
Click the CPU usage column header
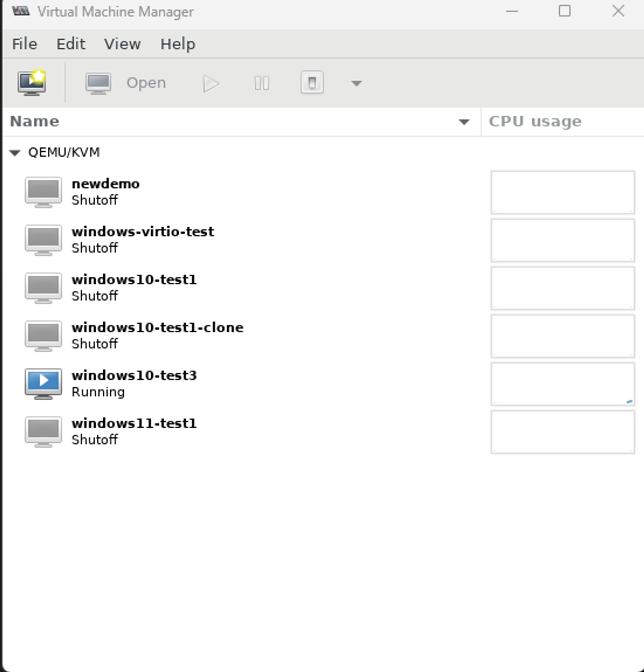(535, 122)
